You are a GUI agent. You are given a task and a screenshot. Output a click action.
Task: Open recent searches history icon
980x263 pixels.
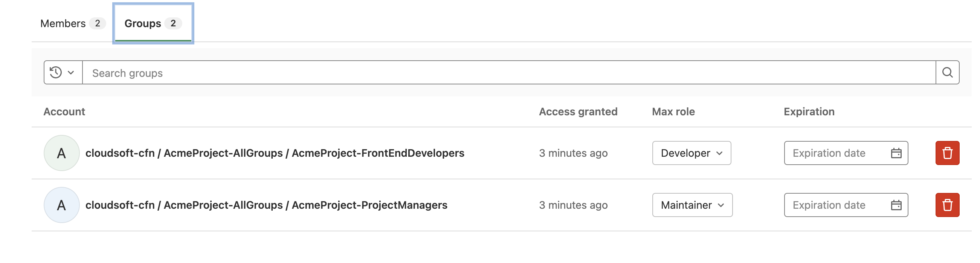(56, 72)
